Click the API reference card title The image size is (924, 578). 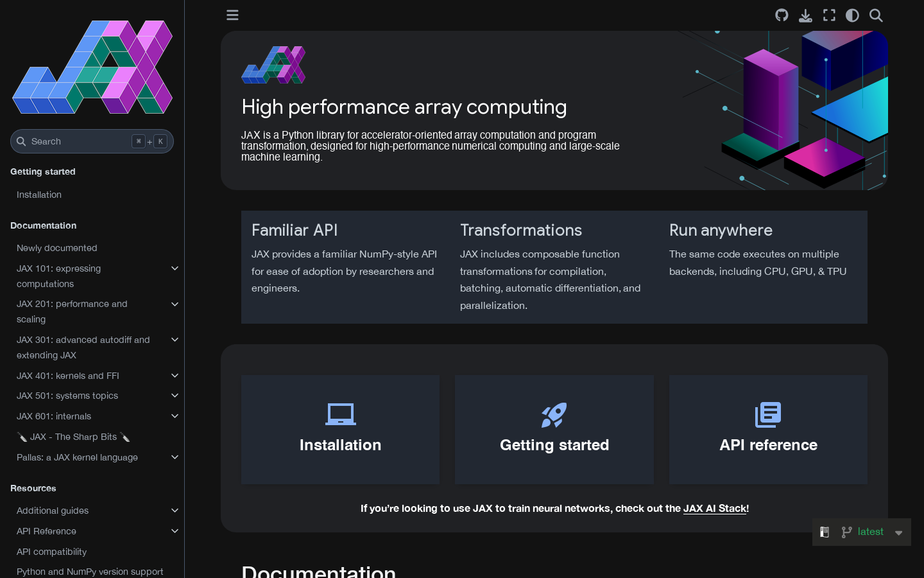coord(768,445)
